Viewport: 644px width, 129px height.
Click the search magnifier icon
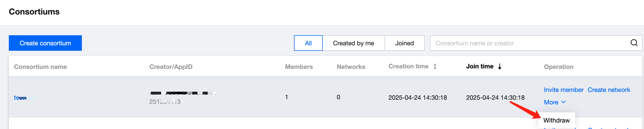(634, 43)
